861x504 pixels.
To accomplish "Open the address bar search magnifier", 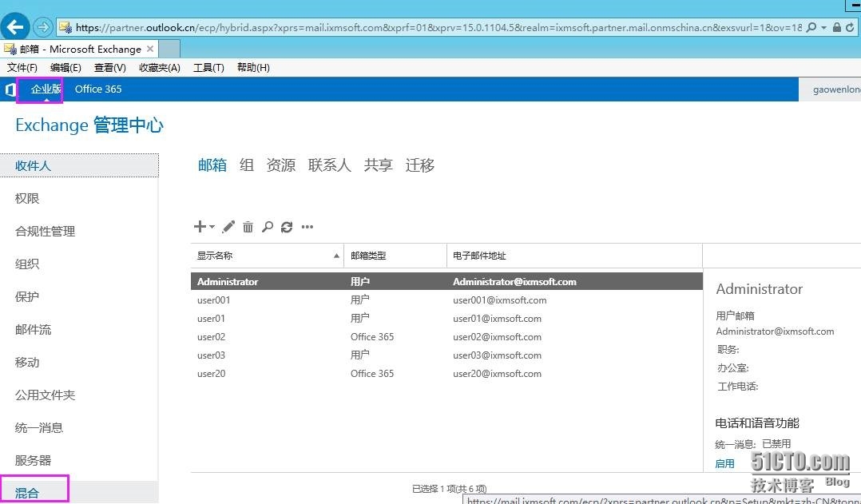I will point(811,27).
